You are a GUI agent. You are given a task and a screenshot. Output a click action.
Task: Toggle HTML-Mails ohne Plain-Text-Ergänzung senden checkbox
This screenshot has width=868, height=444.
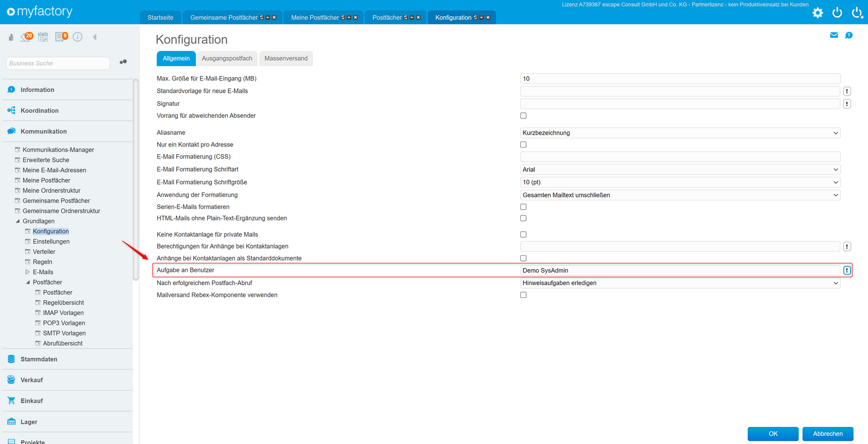pos(524,218)
